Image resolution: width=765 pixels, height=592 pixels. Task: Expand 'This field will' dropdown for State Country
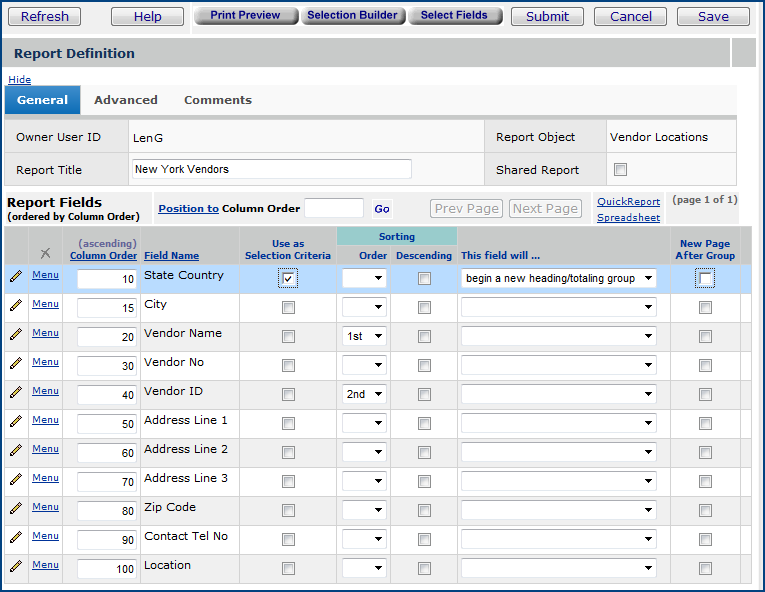point(558,279)
